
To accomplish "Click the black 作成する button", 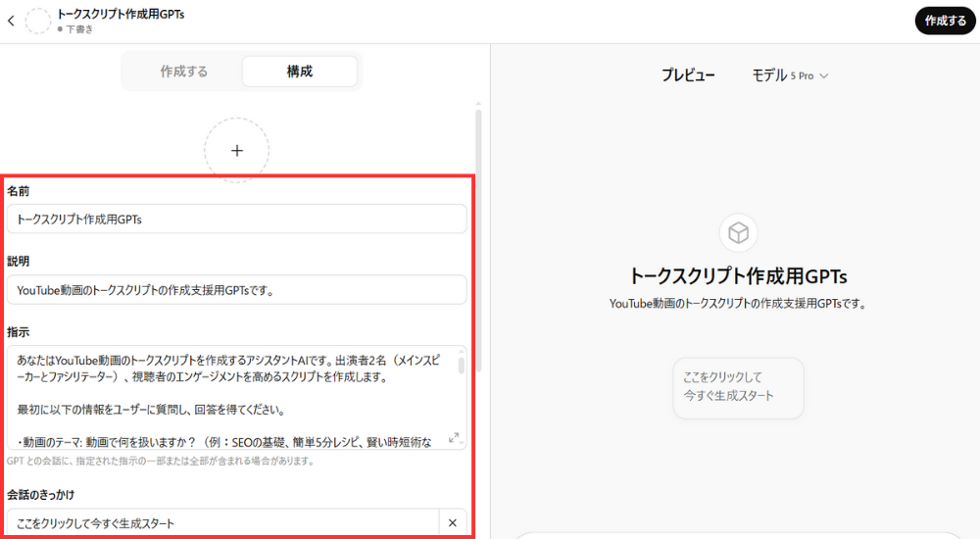I will tap(945, 21).
